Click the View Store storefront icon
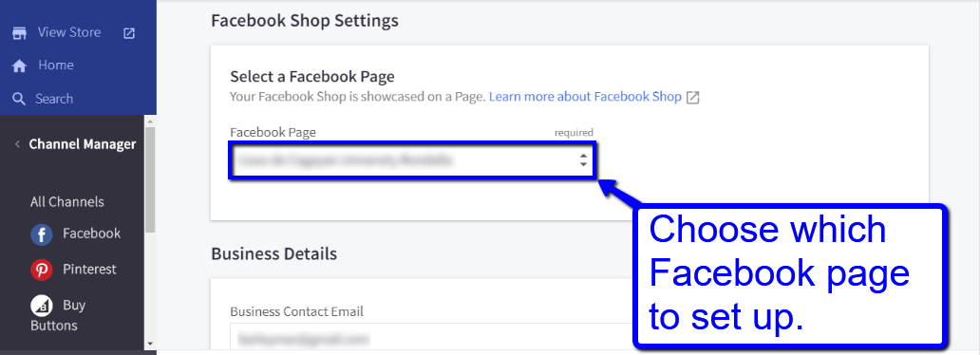The image size is (980, 355). [19, 33]
